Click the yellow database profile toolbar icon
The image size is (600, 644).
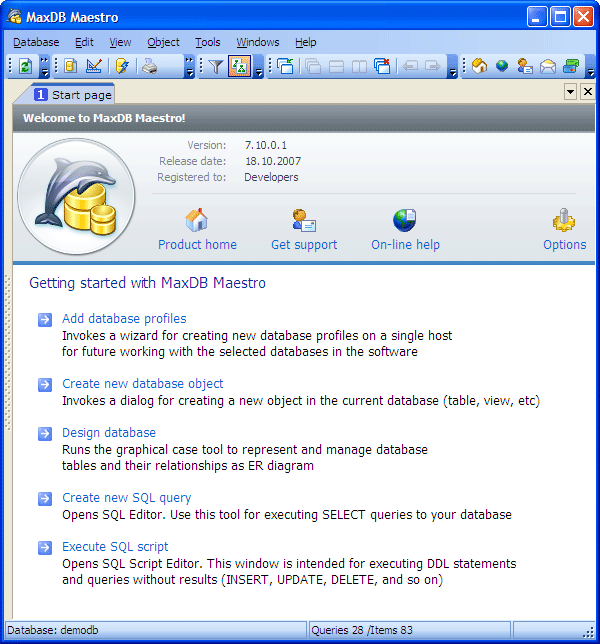[x=71, y=66]
